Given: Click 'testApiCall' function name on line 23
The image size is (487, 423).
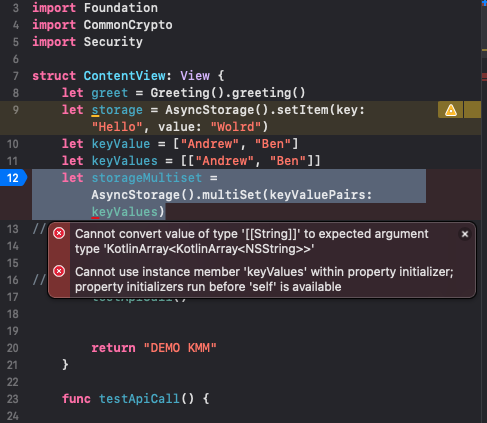Looking at the screenshot, I should (x=139, y=399).
